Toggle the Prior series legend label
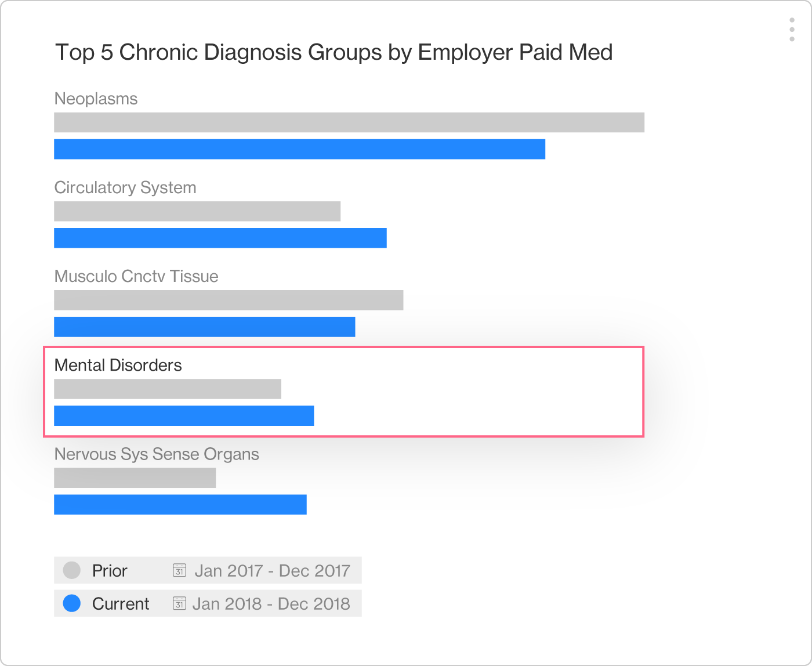812x666 pixels. pyautogui.click(x=110, y=571)
